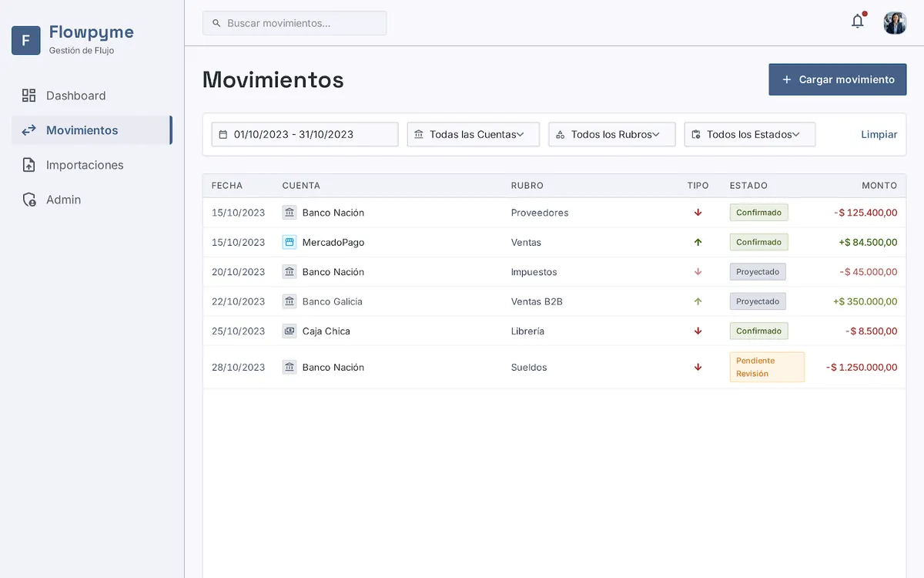This screenshot has width=924, height=578.
Task: Click the Ventas B2B rubro cell
Action: point(537,301)
